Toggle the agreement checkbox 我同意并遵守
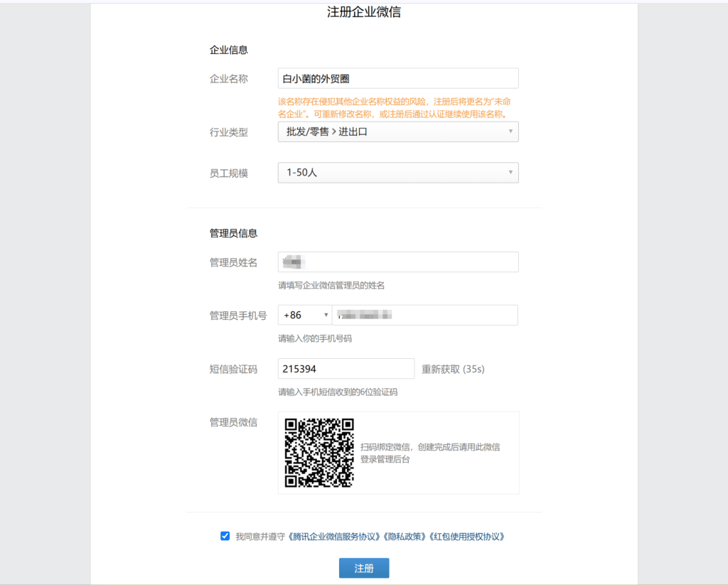Image resolution: width=728 pixels, height=585 pixels. [225, 536]
